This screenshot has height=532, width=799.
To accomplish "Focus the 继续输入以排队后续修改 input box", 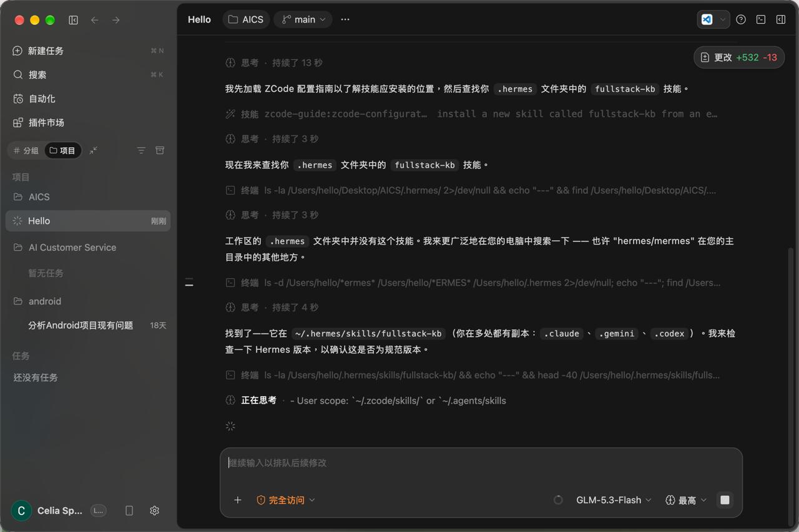I will pos(481,463).
